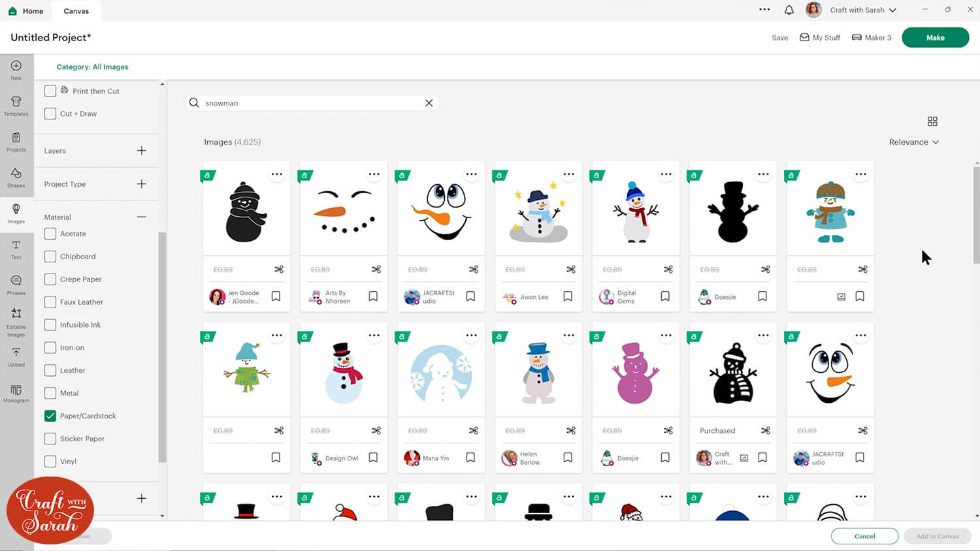980x551 pixels.
Task: Expand the Layers filter section
Action: pyautogui.click(x=142, y=151)
